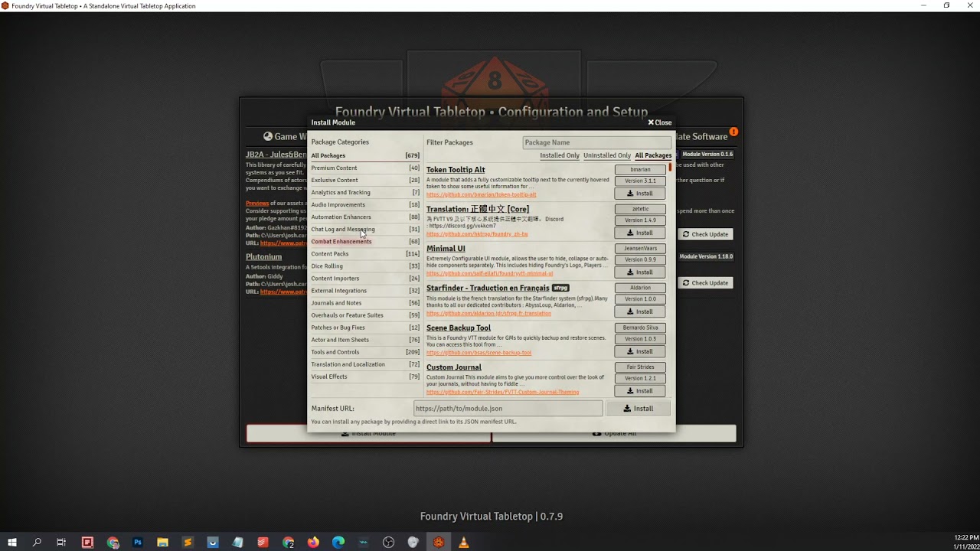Select the Dice Rolling category
This screenshot has height=551, width=980.
tap(365, 266)
